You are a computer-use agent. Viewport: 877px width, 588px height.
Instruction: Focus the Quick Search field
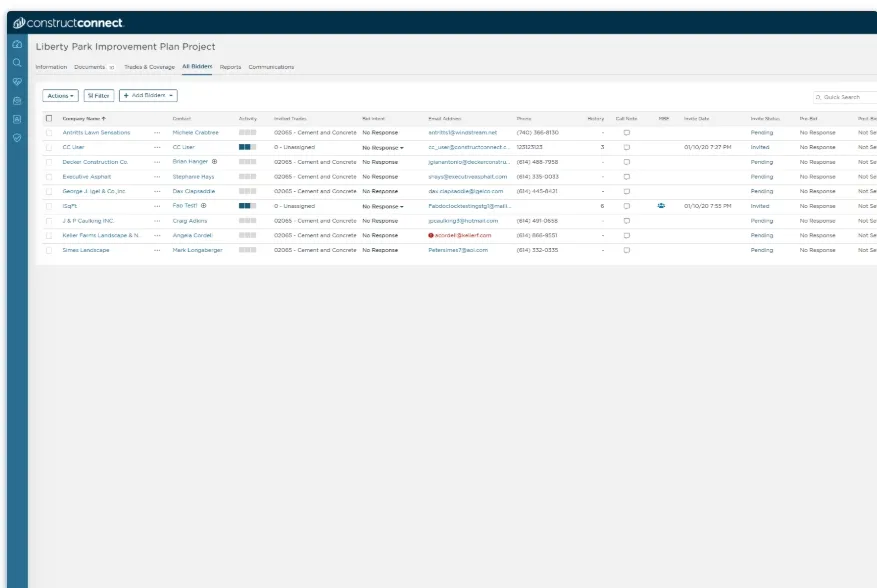click(x=845, y=97)
